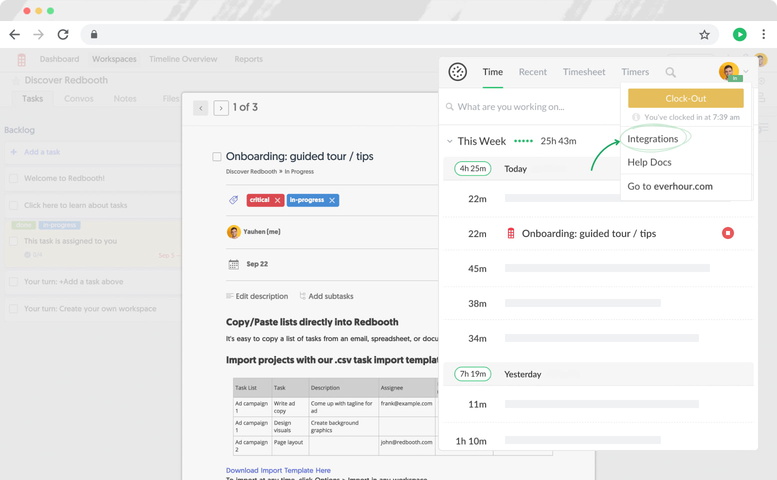Click the lock icon in address bar

click(x=94, y=34)
